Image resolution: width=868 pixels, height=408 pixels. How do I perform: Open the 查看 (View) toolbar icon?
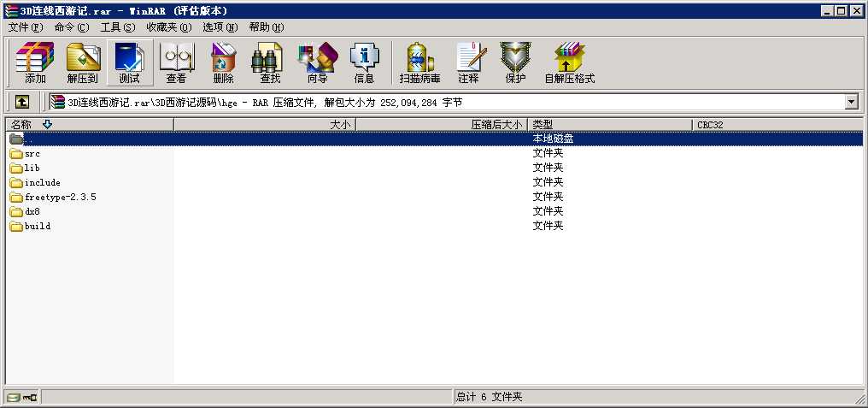point(177,62)
